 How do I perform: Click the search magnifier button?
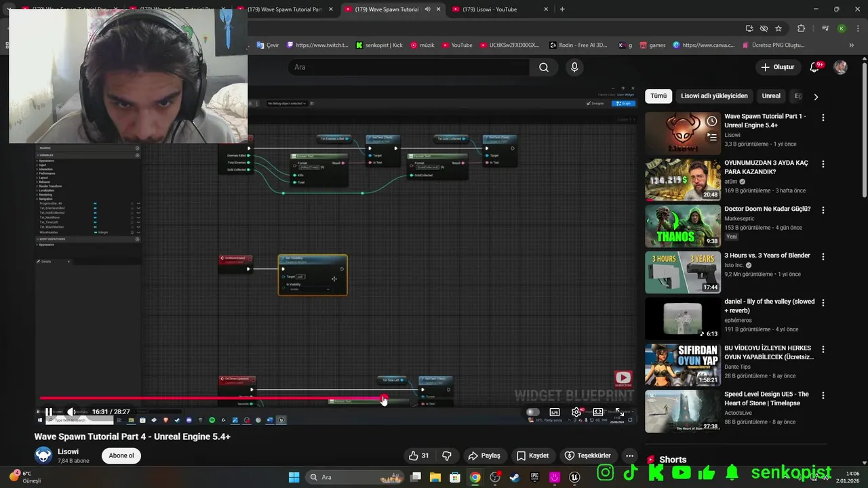(544, 67)
